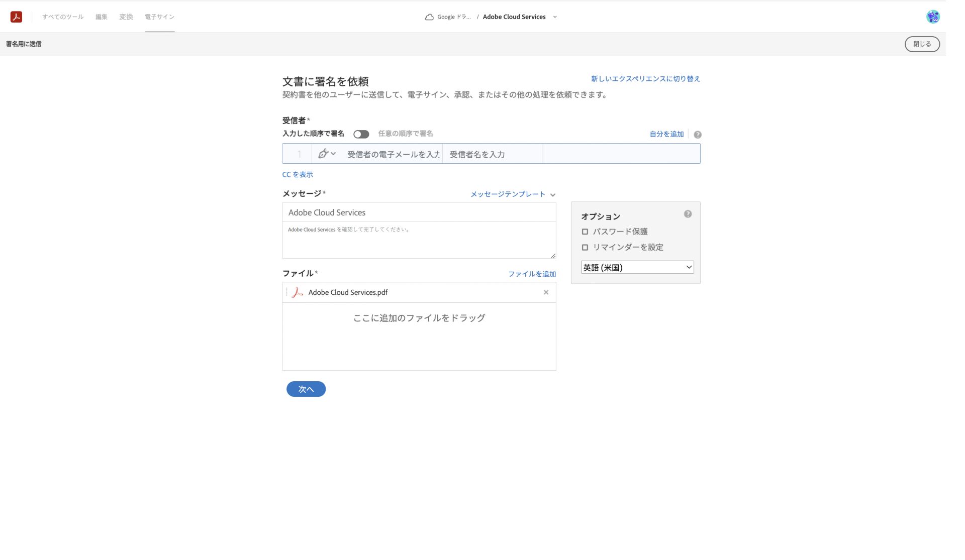
Task: Click the message textarea resize handle
Action: (553, 256)
